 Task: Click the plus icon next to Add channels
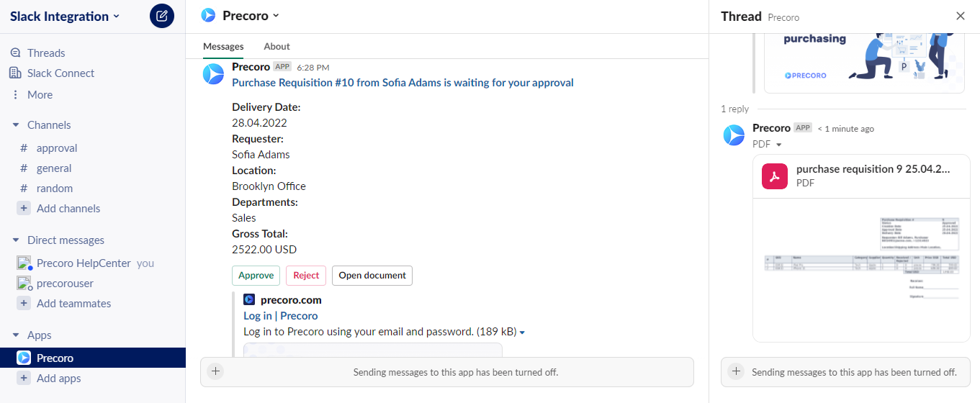point(24,208)
